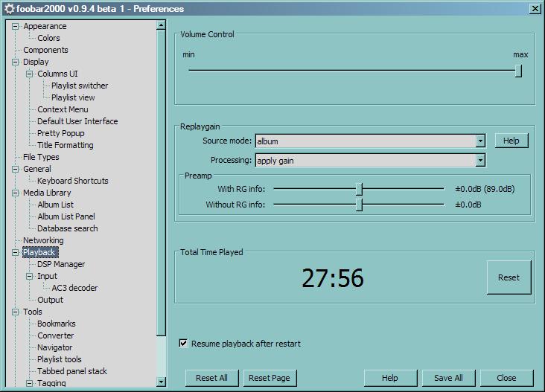Open the Source mode dropdown
This screenshot has width=545, height=392.
pos(480,141)
